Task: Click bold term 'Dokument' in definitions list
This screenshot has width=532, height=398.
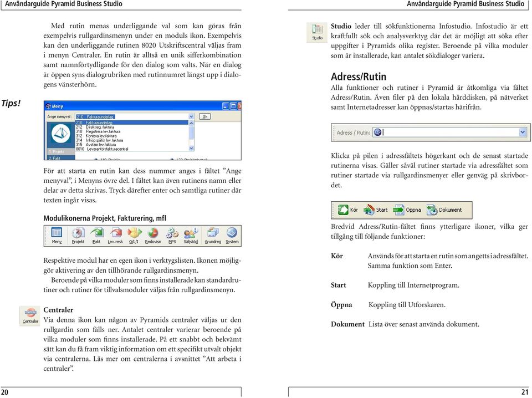Action: click(348, 324)
